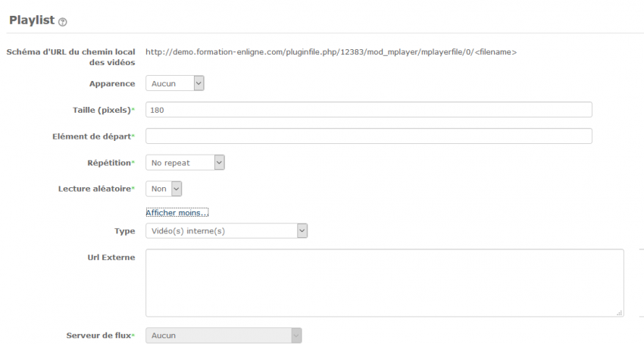Open the Serveur de flux dropdown
The image size is (644, 344).
[x=224, y=334]
